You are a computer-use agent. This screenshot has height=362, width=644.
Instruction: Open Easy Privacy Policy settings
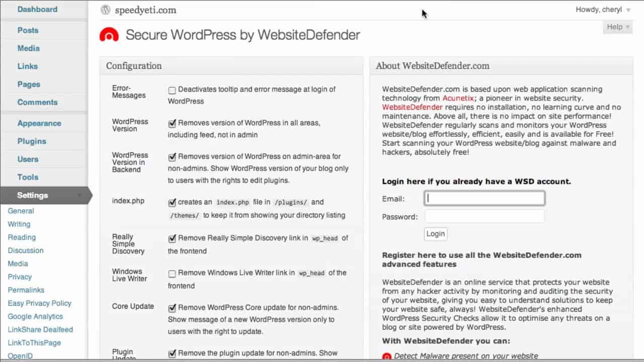coord(40,303)
